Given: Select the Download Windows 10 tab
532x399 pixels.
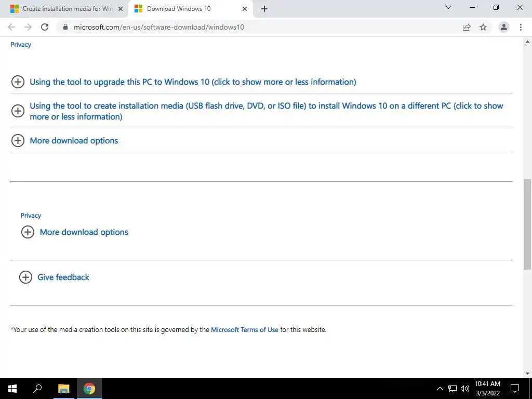Looking at the screenshot, I should [190, 9].
